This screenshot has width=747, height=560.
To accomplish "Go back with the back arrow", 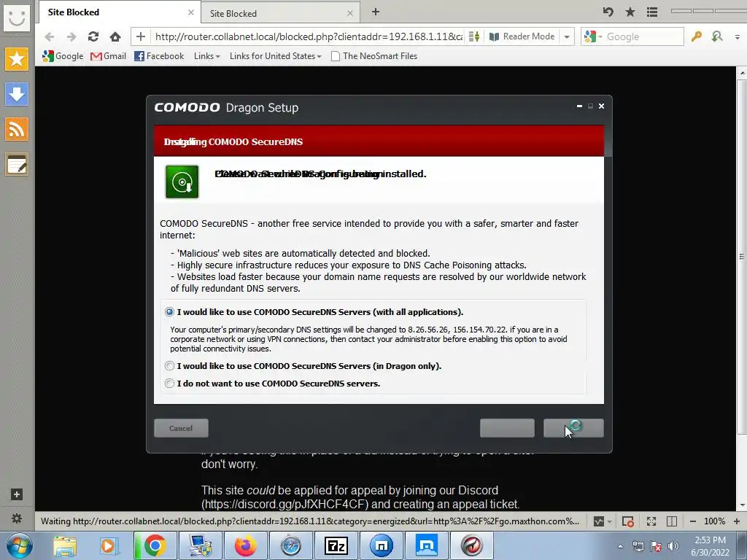I will tap(49, 36).
